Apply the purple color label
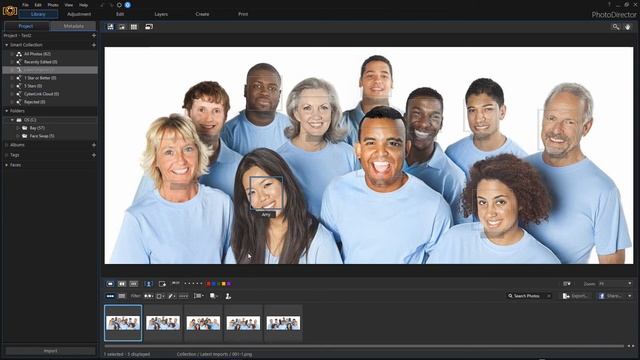This screenshot has height=360, width=640. (x=229, y=284)
